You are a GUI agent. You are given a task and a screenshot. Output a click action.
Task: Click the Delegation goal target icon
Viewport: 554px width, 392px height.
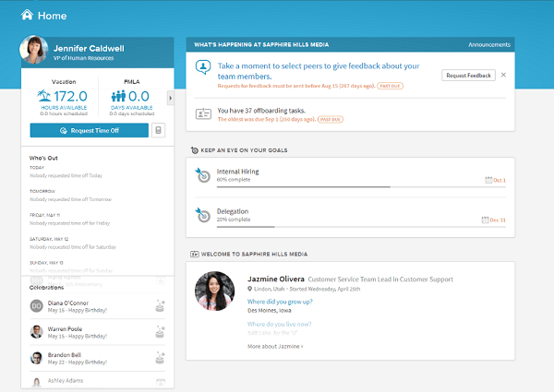point(203,215)
